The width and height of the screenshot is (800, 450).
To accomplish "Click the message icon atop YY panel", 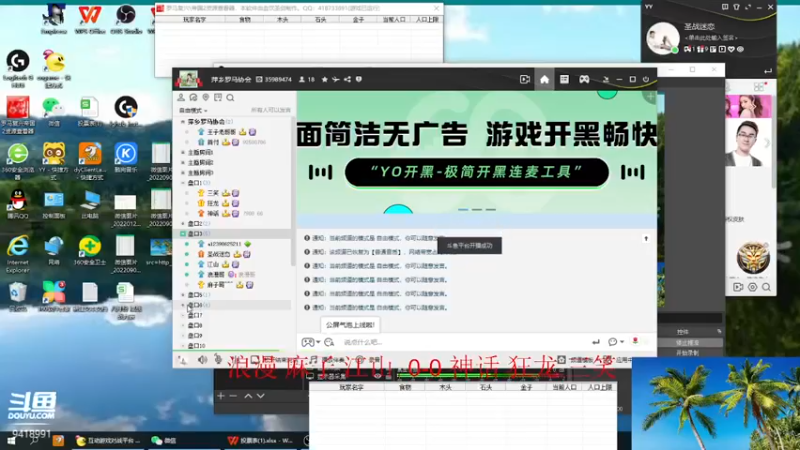I will point(724,7).
